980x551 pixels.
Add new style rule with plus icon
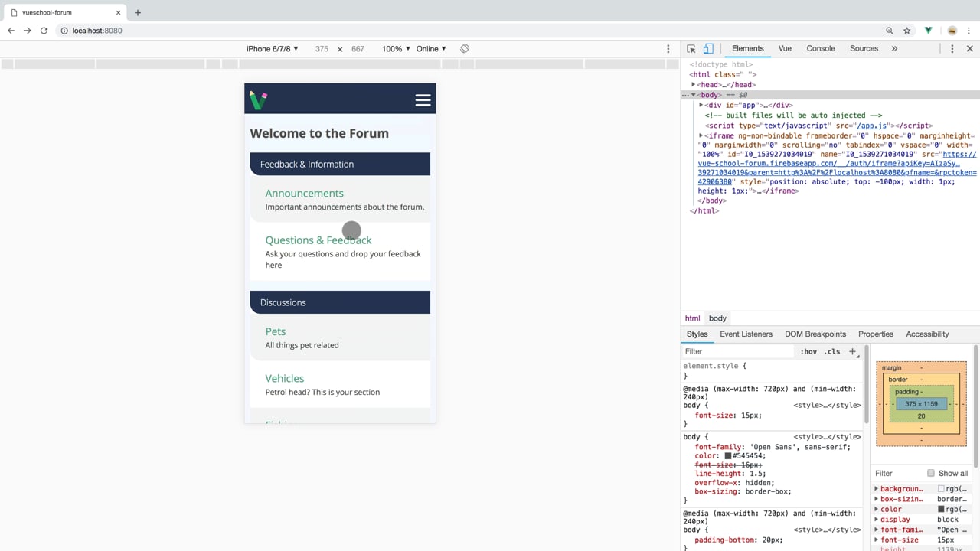852,351
